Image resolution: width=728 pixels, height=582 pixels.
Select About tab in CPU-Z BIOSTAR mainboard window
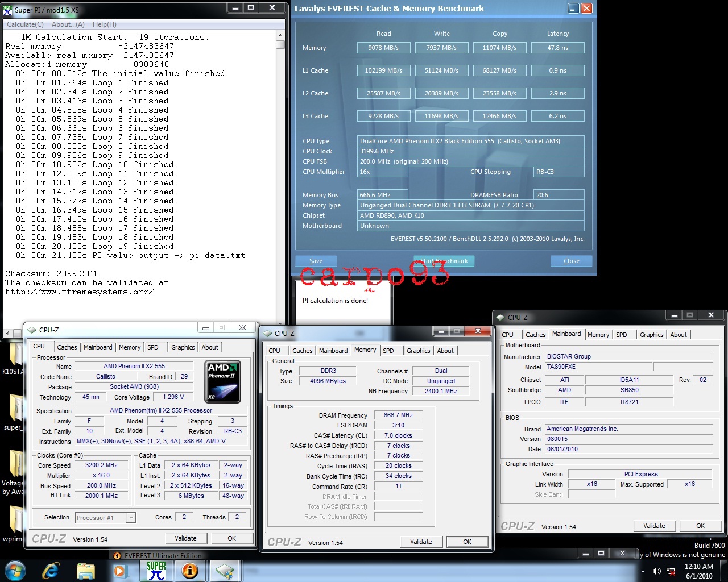click(679, 335)
